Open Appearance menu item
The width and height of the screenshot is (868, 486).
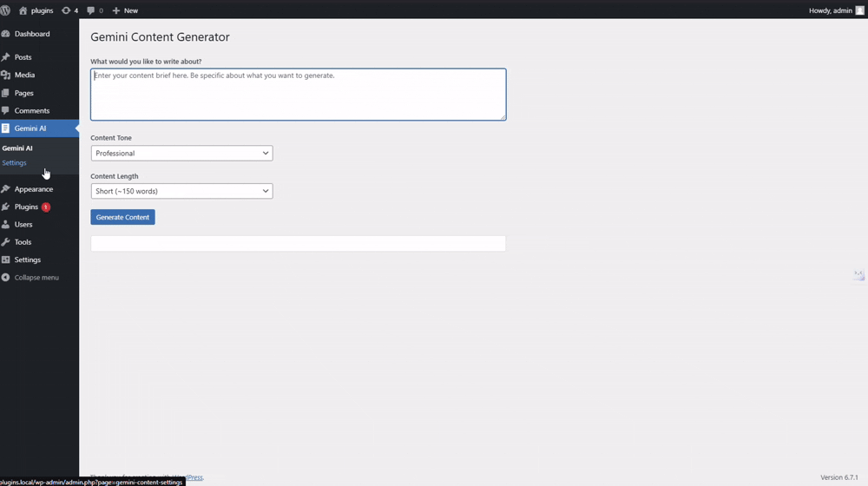(34, 189)
